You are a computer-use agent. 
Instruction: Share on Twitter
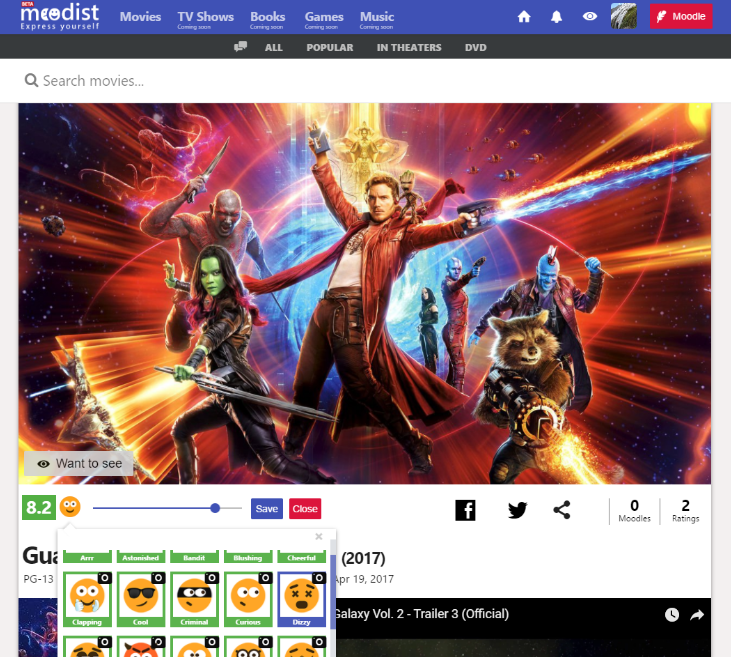click(517, 510)
